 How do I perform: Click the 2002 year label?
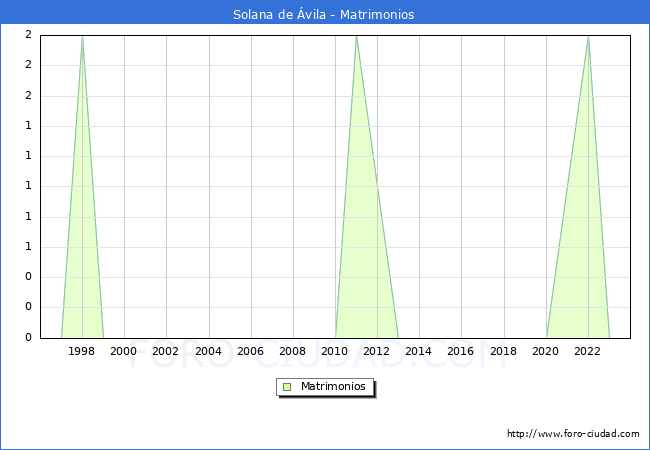tap(166, 351)
